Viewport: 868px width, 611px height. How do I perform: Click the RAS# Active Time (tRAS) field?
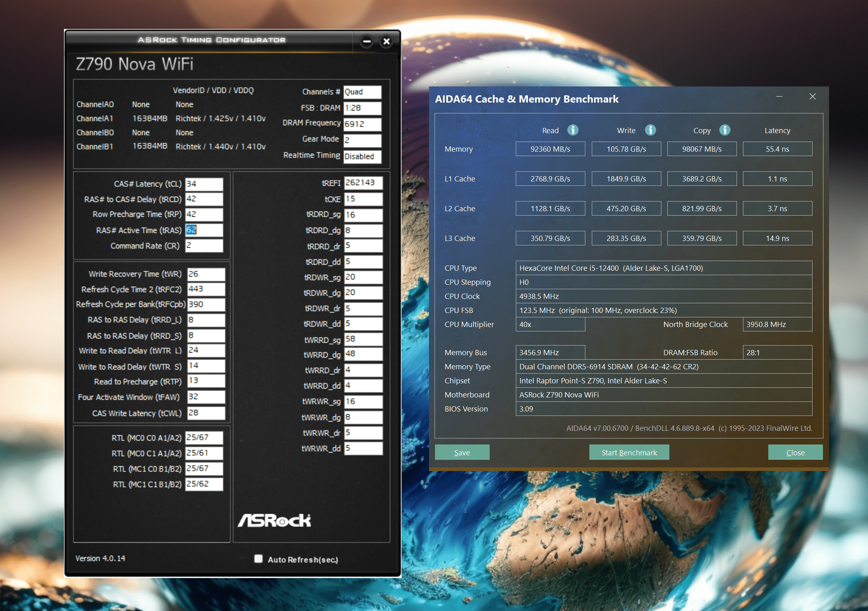click(x=204, y=230)
